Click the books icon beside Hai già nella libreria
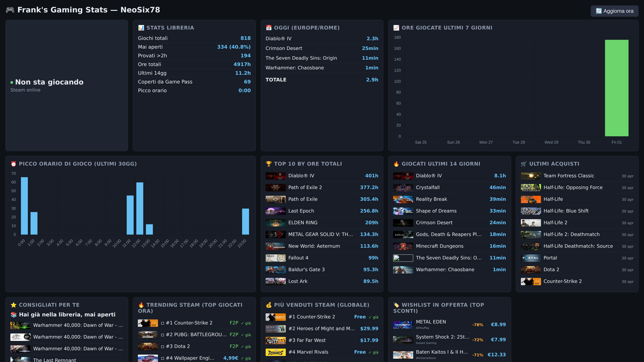 [x=14, y=315]
